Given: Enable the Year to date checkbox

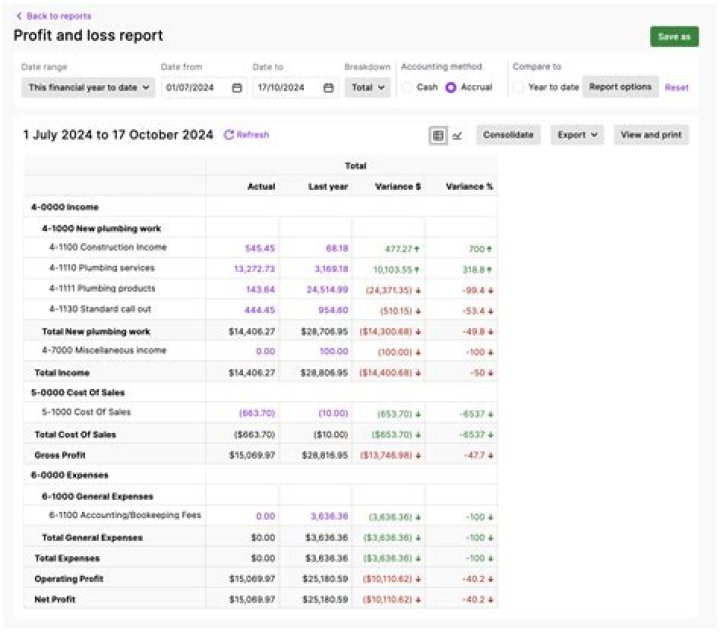Looking at the screenshot, I should pos(518,87).
